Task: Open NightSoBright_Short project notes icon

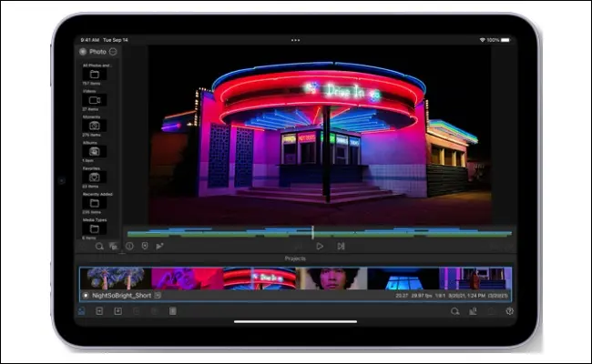Action: (x=158, y=296)
